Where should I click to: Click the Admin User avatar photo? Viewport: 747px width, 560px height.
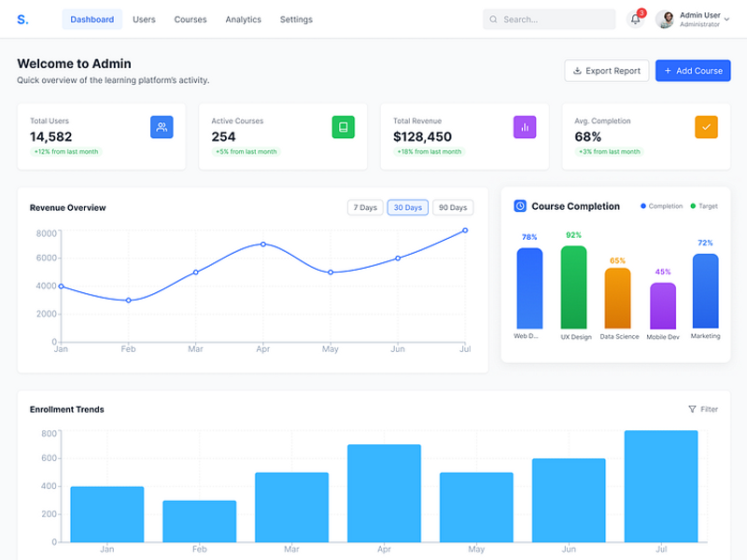[x=665, y=19]
